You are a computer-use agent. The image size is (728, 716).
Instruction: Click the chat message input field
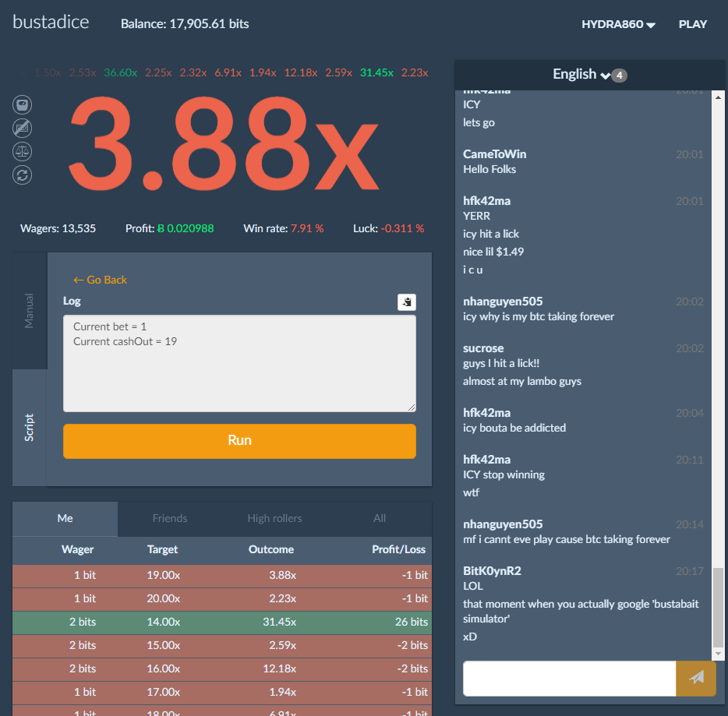(x=569, y=678)
